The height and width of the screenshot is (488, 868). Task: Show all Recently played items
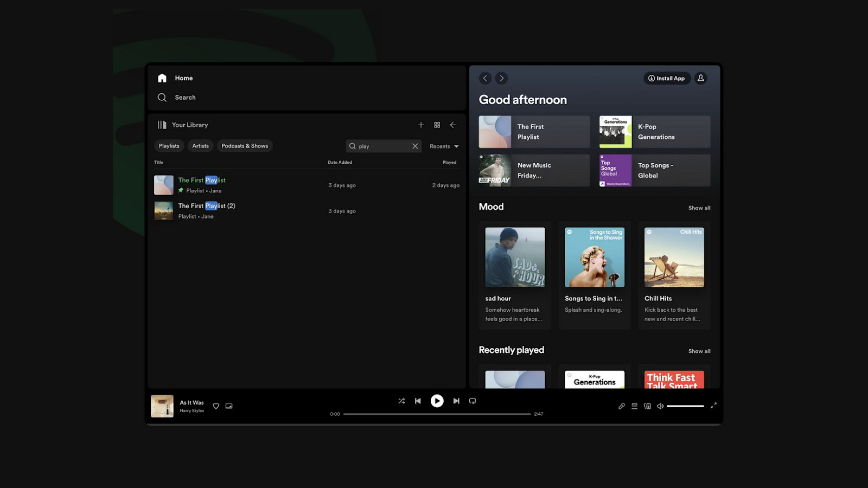tap(699, 351)
